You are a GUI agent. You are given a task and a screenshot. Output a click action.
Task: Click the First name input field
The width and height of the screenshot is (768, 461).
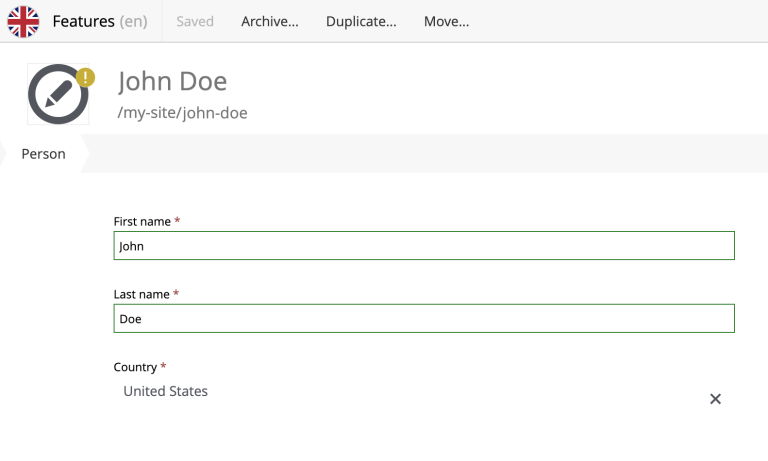point(424,245)
